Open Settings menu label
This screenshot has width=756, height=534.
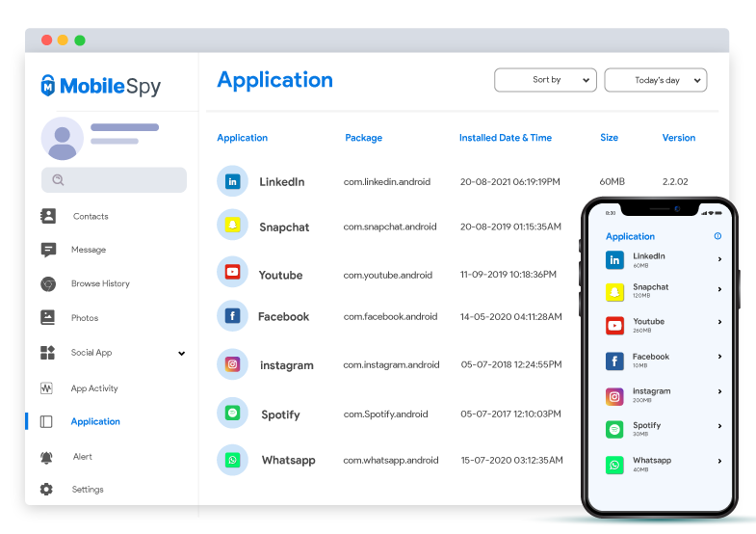[x=88, y=489]
